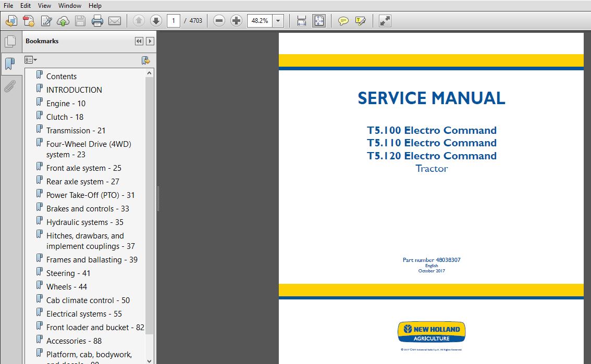Open the zoom level dropdown arrow

[x=278, y=21]
